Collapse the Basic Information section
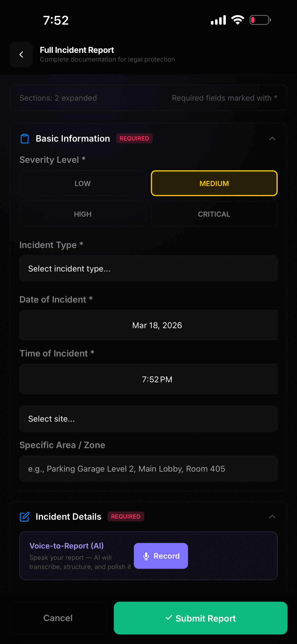The width and height of the screenshot is (297, 644). pyautogui.click(x=273, y=138)
